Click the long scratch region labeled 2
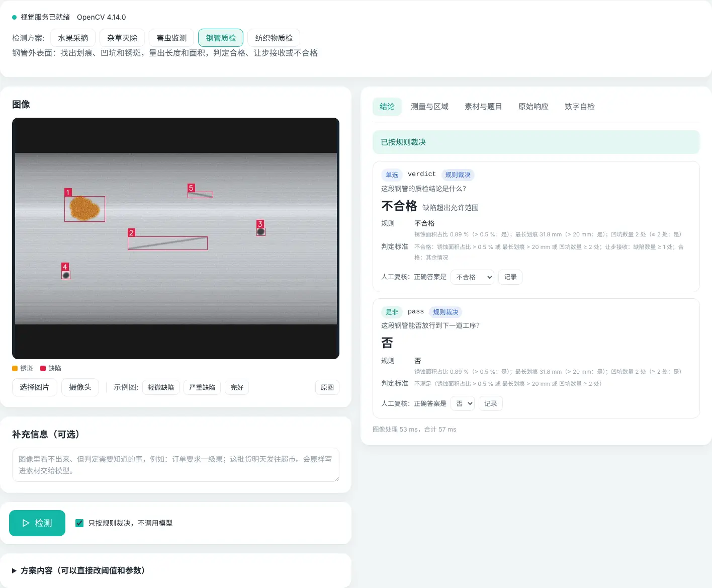 coord(167,243)
